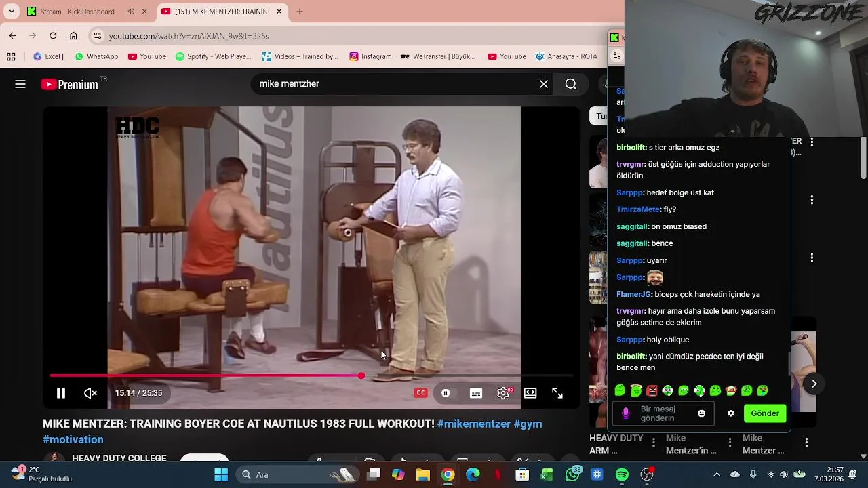Viewport: 868px width, 488px height.
Task: Insert the angry red emote in chat
Action: [x=652, y=390]
